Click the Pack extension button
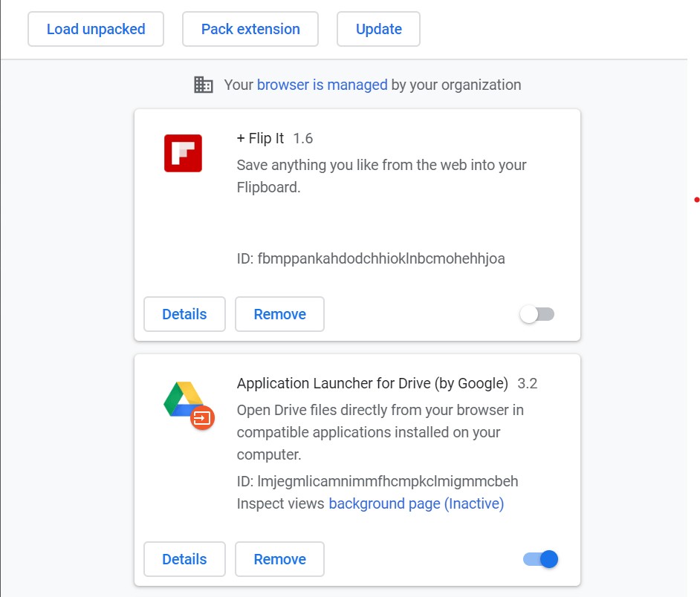The height and width of the screenshot is (597, 700). point(250,29)
